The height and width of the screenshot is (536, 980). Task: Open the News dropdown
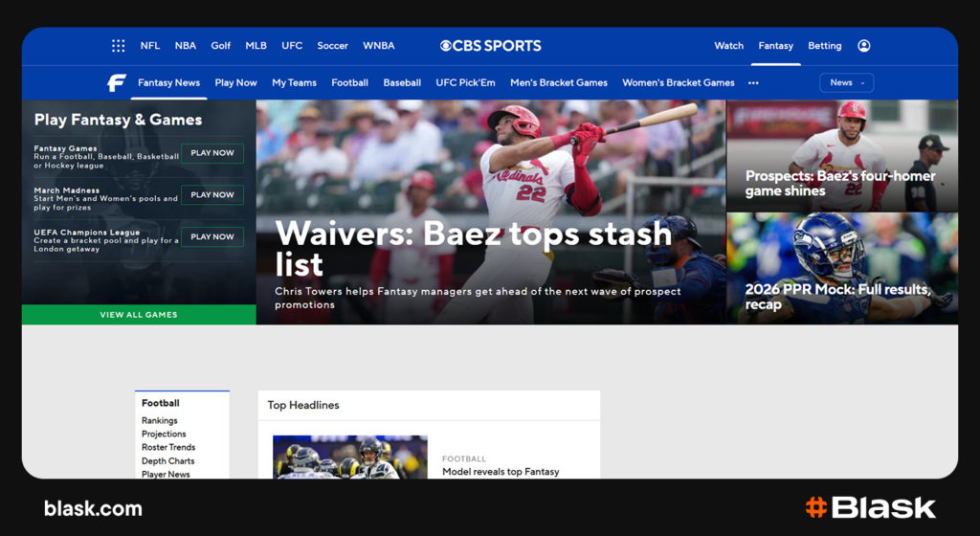(846, 82)
